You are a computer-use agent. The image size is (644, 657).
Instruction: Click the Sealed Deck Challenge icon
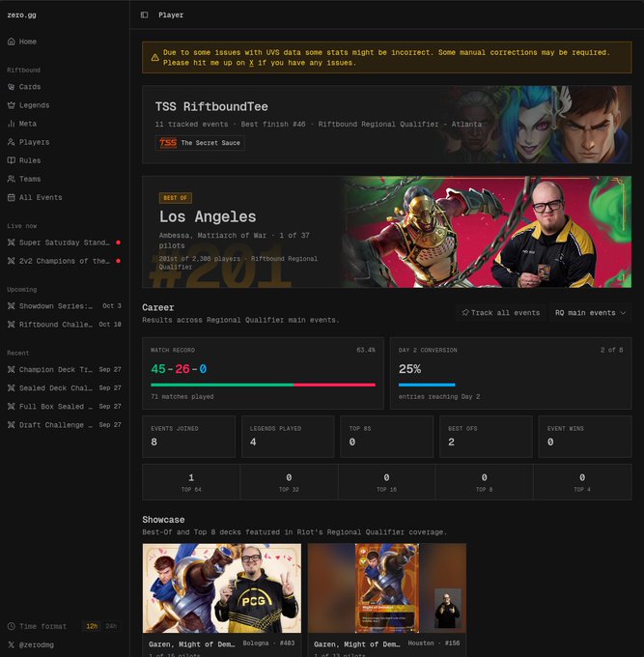point(12,388)
